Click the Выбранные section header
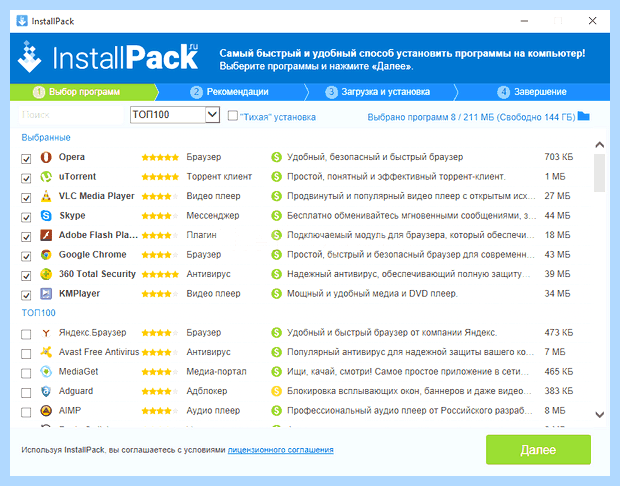This screenshot has height=486, width=620. (x=46, y=138)
